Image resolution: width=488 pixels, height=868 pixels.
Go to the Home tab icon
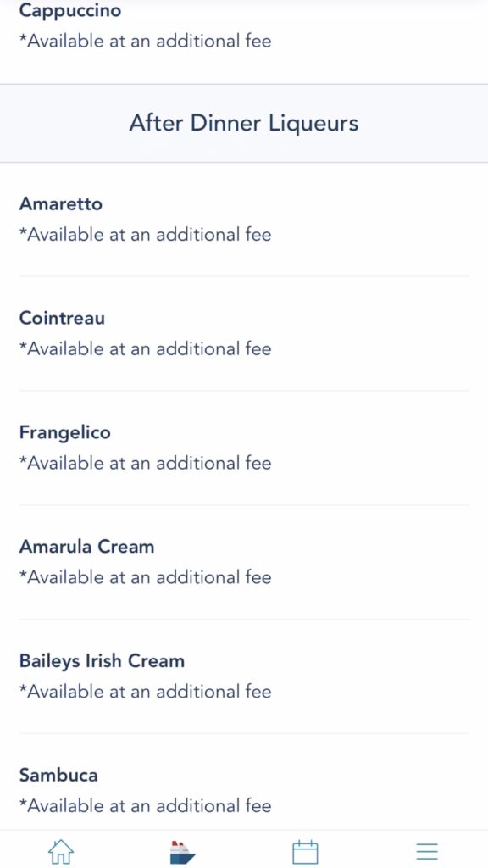[x=61, y=851]
